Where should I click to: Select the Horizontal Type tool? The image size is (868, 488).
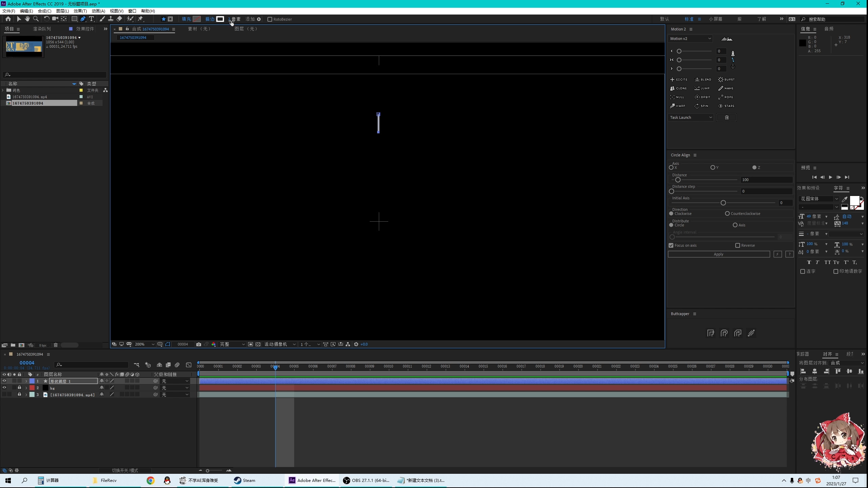coord(91,19)
